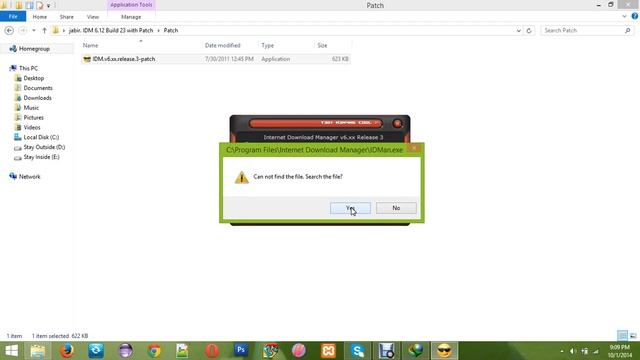The image size is (640, 360).
Task: Click No in the file not found dialog
Action: coord(396,208)
